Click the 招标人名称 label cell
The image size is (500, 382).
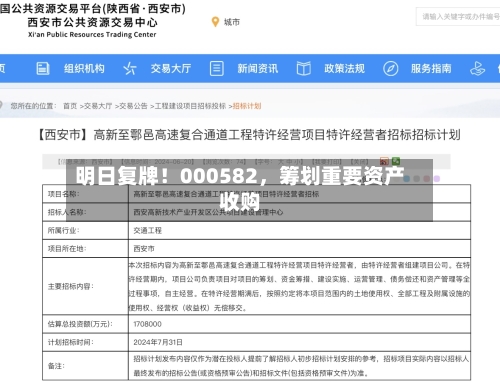[x=86, y=212]
